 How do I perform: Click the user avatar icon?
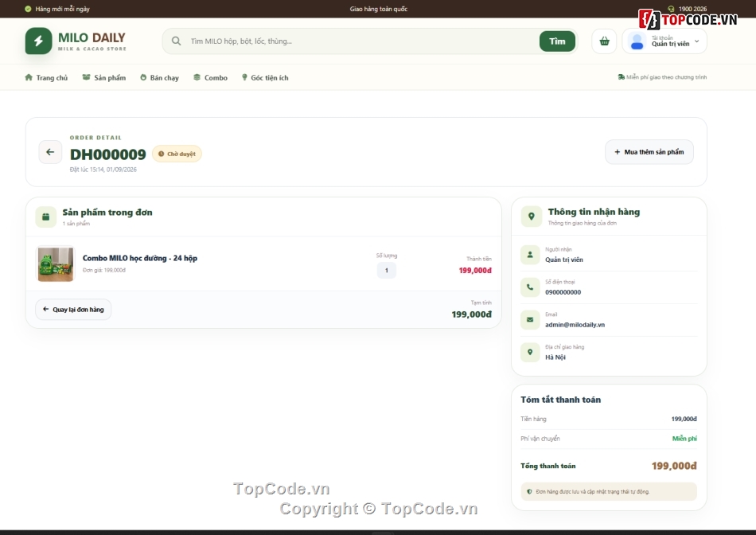(x=637, y=41)
